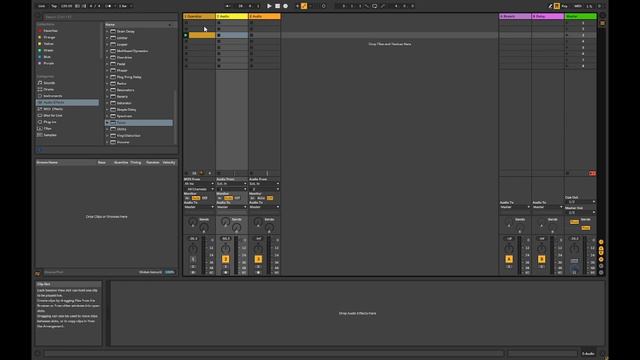Click the 3 Audio track header

pos(264,16)
